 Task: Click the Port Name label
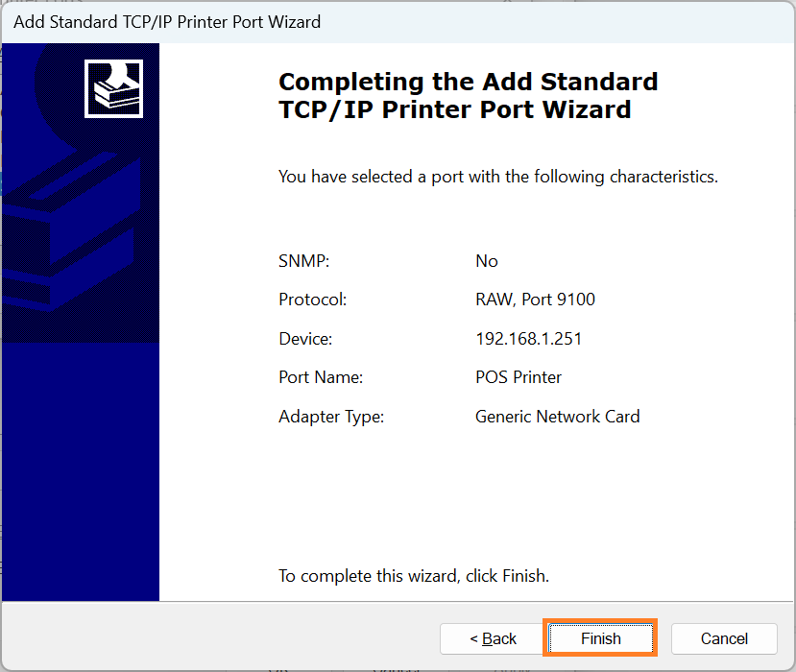click(x=321, y=377)
